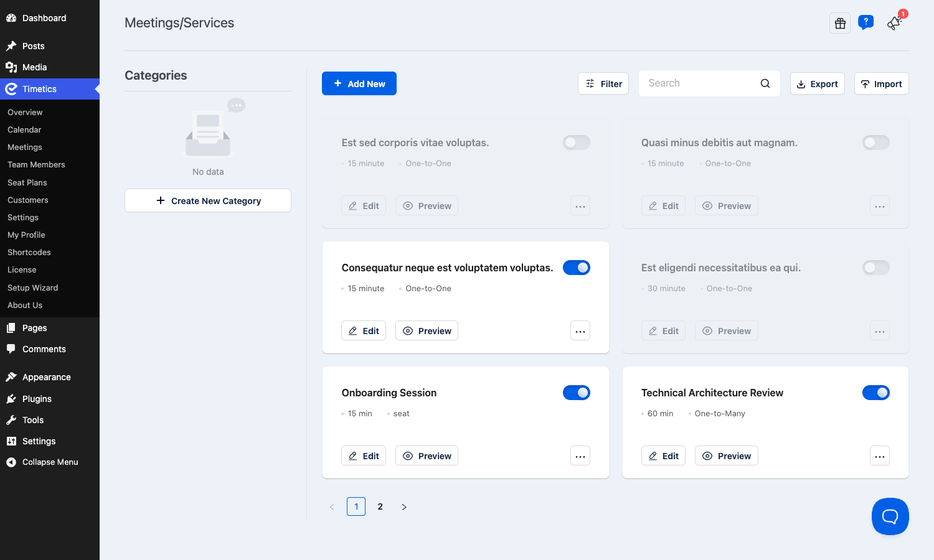Open the blue chat bubble widget

[890, 516]
